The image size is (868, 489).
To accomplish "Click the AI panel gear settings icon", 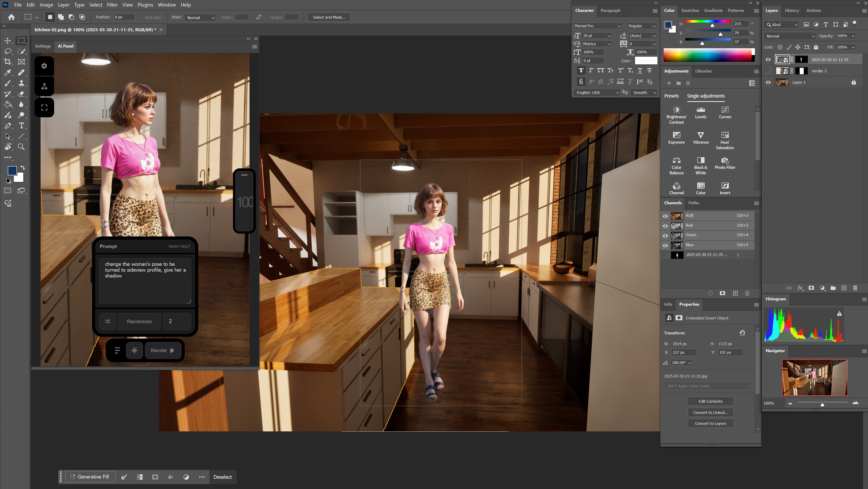I will pos(44,66).
